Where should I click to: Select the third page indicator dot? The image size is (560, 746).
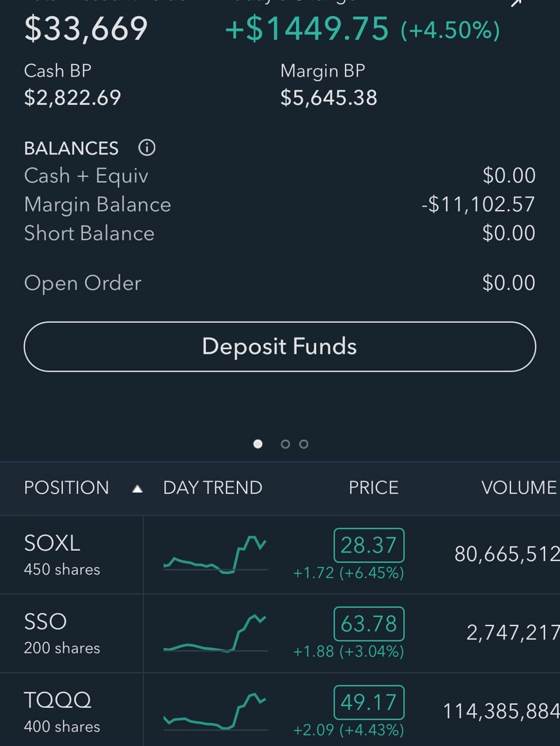[x=304, y=444]
